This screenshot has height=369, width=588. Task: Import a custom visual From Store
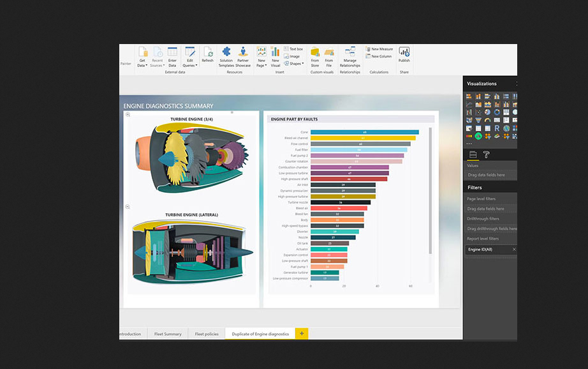tap(314, 53)
